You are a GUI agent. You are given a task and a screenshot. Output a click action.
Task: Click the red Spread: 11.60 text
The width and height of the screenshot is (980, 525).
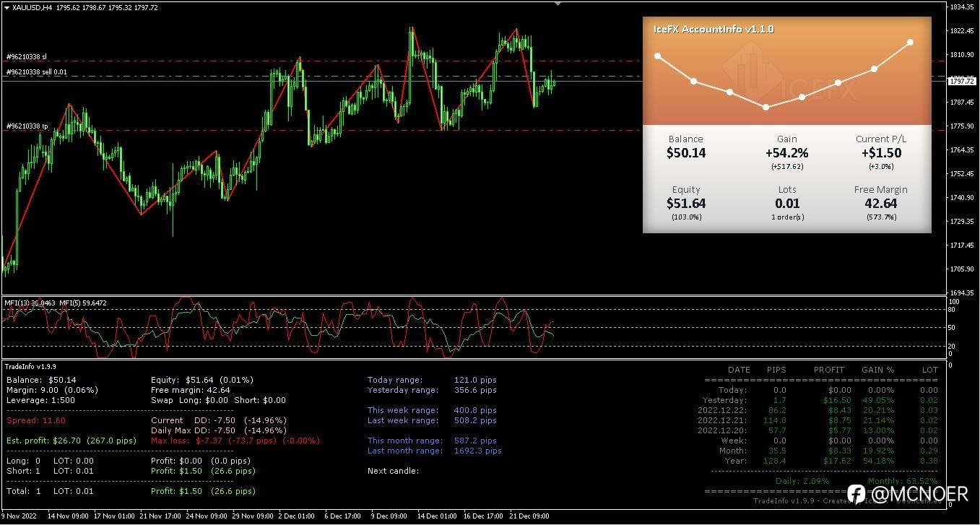coord(35,420)
